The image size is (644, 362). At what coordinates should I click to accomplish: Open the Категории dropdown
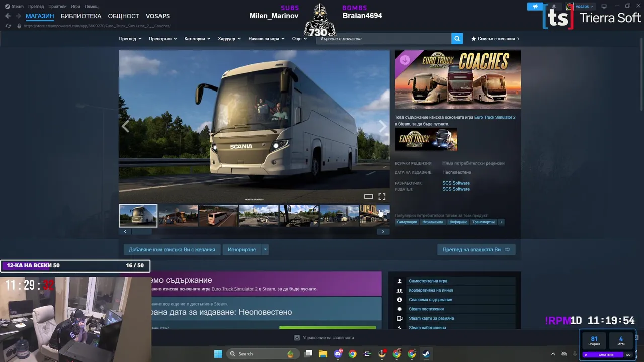[197, 39]
